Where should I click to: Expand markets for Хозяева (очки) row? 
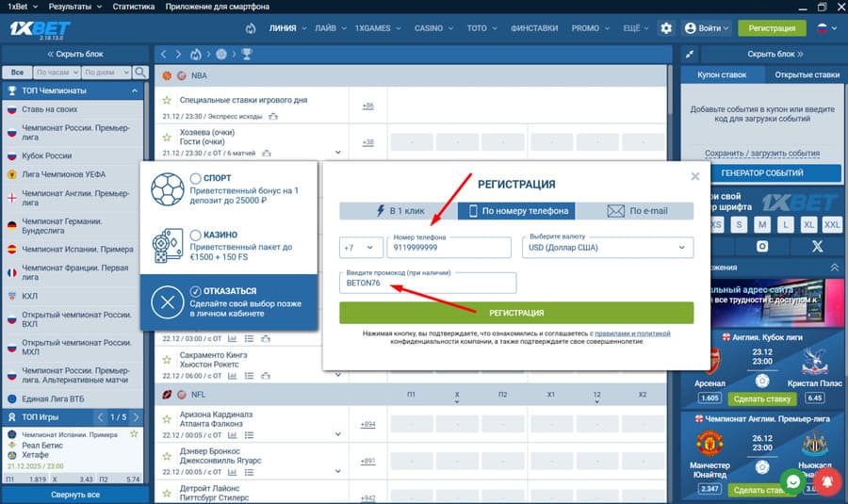pos(338,153)
